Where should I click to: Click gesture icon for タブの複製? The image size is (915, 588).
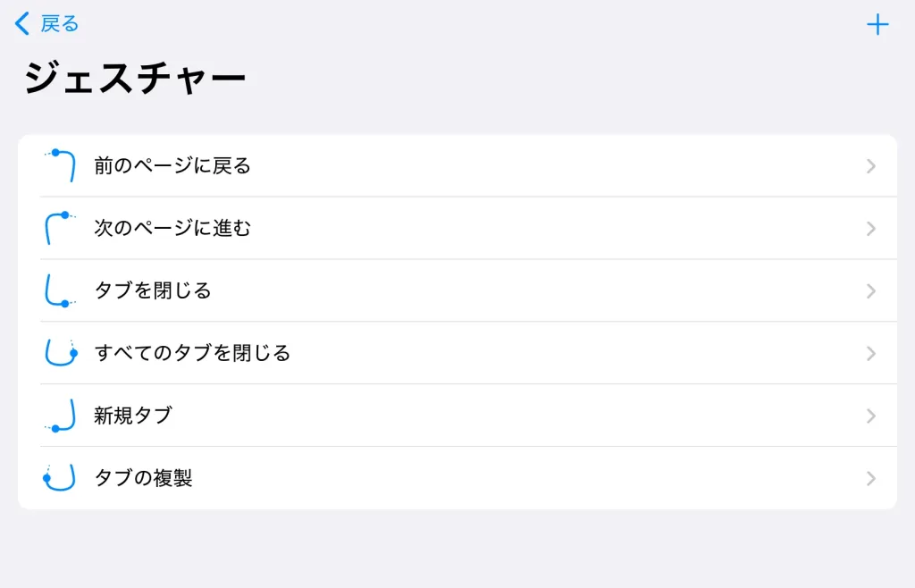(60, 478)
